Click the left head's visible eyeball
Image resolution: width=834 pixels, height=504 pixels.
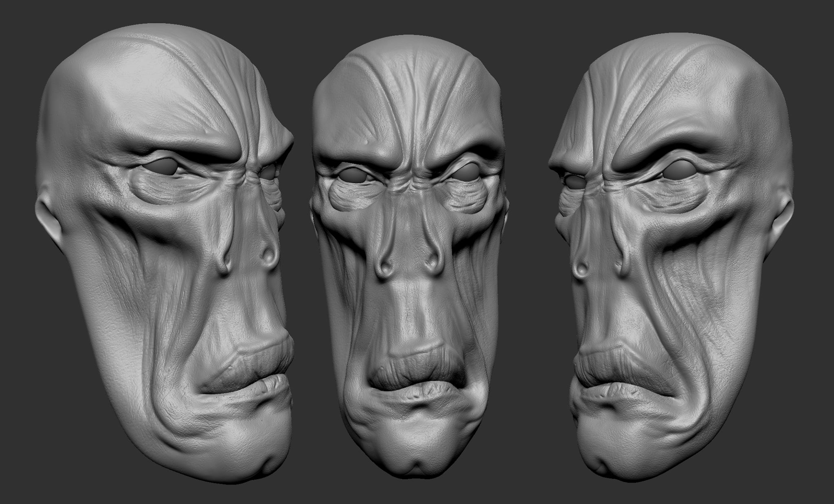click(165, 168)
